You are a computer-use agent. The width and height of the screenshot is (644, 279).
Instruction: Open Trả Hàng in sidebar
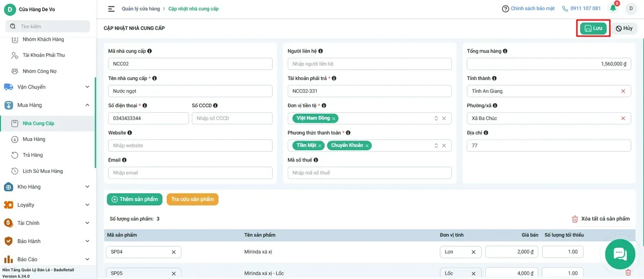[x=33, y=155]
